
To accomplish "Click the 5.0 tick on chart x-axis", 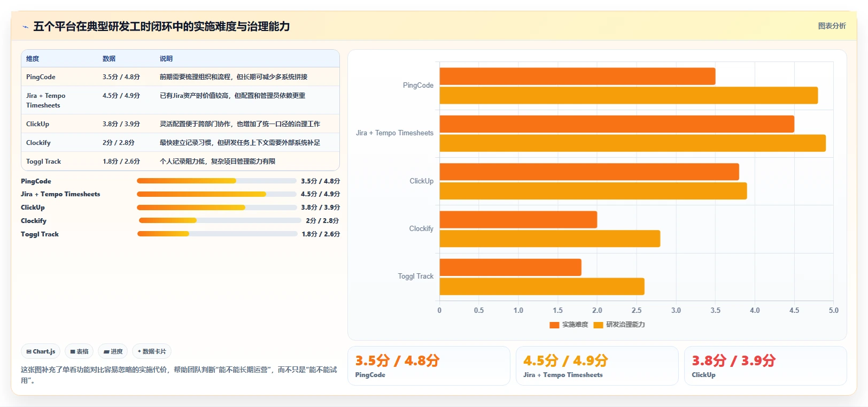I will coord(833,310).
